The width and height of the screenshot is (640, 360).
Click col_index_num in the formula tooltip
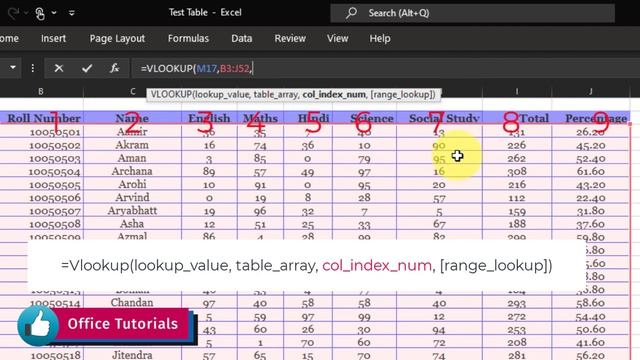click(334, 95)
